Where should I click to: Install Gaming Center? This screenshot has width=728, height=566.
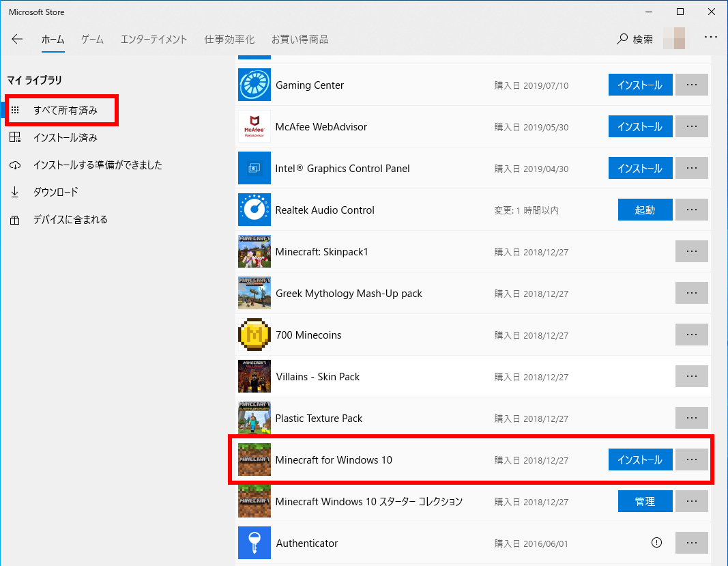click(x=640, y=85)
